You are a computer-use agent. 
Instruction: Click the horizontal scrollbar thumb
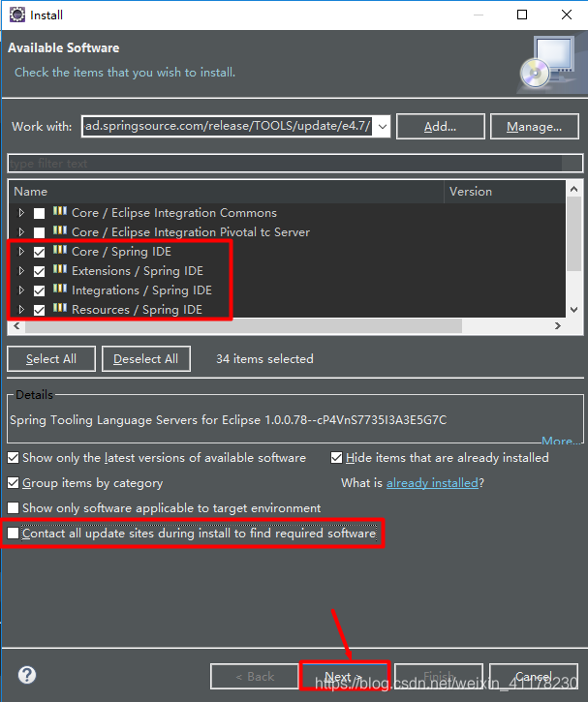click(243, 326)
